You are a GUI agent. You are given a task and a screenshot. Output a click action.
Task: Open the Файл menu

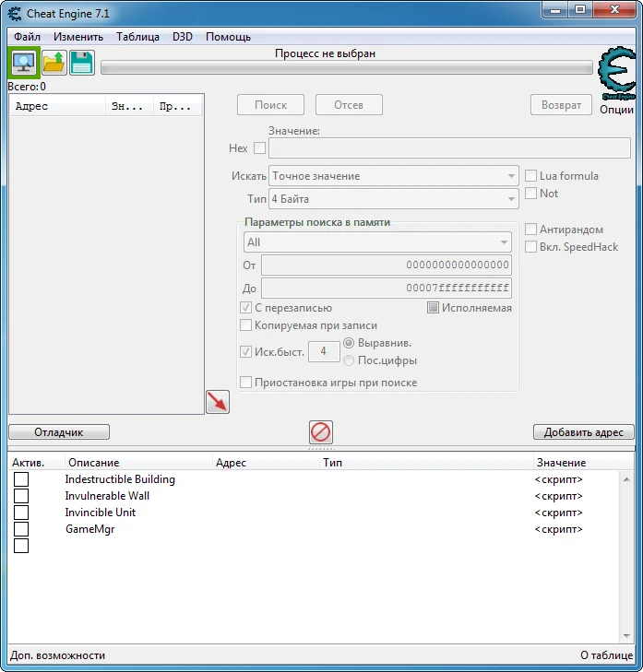(27, 37)
